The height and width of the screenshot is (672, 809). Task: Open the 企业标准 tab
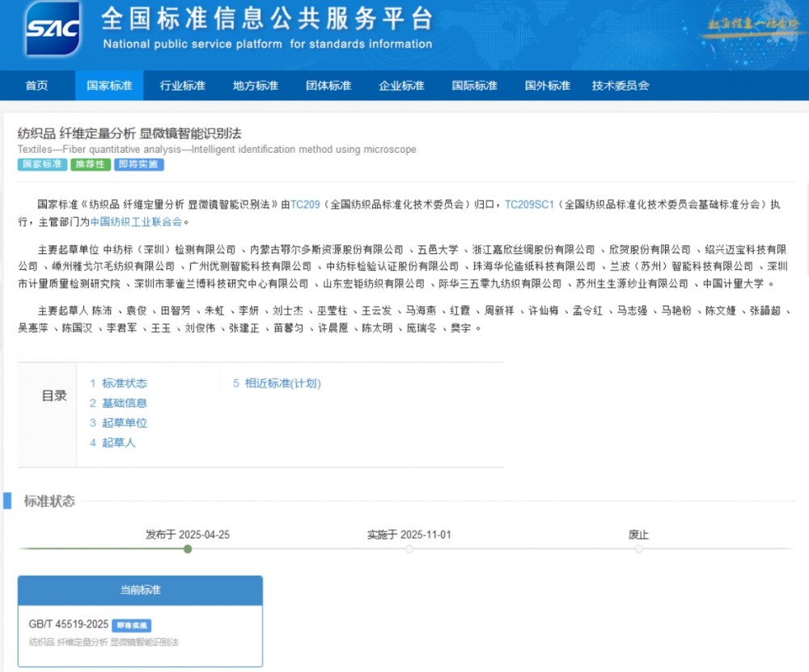point(401,86)
